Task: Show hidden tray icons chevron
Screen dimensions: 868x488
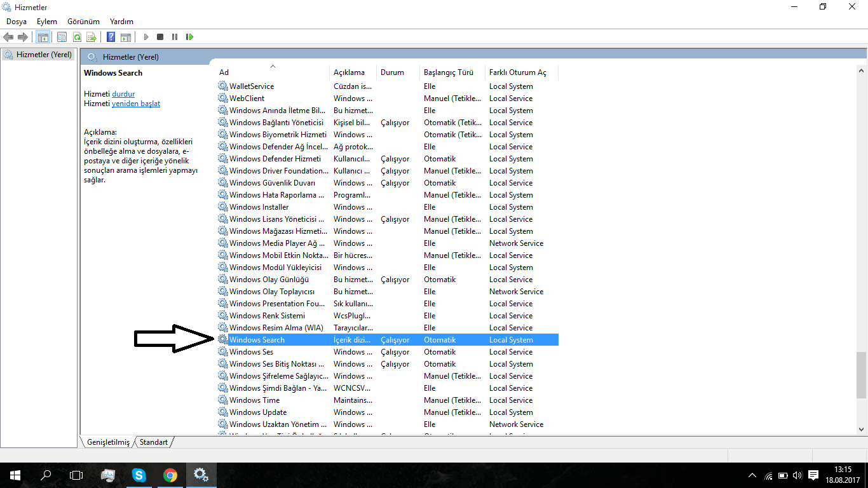Action: (x=752, y=475)
